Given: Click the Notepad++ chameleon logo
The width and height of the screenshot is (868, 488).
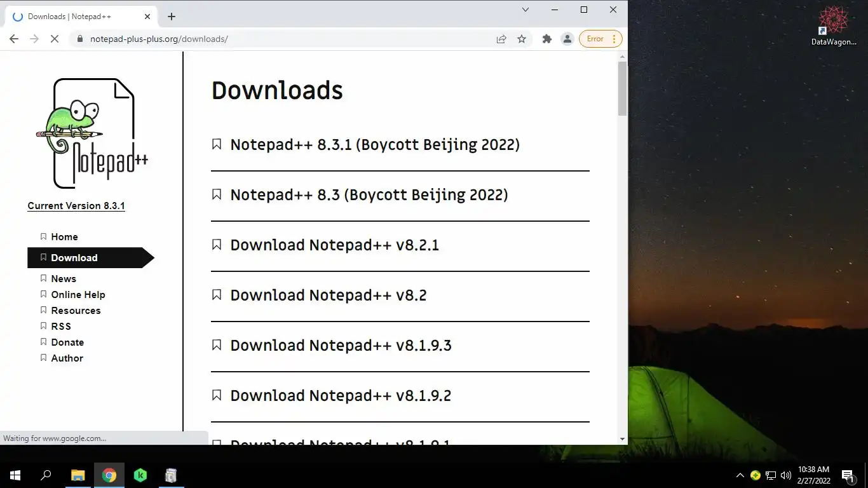Looking at the screenshot, I should tap(92, 133).
